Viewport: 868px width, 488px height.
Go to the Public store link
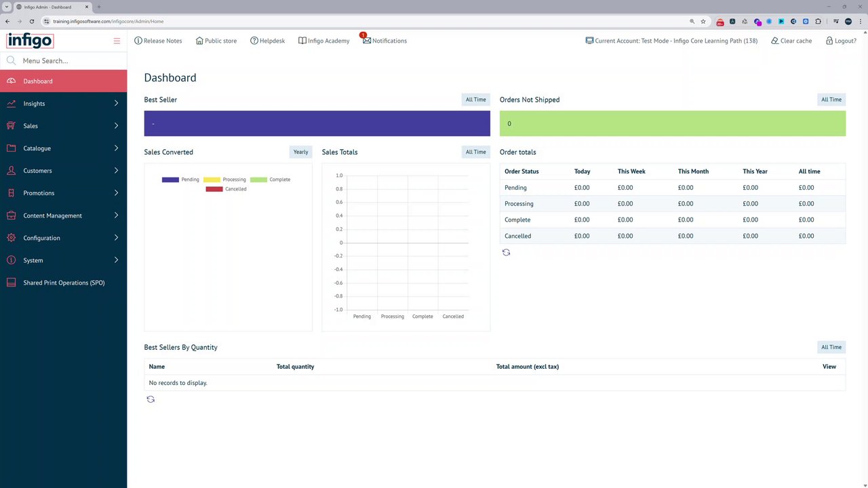216,41
